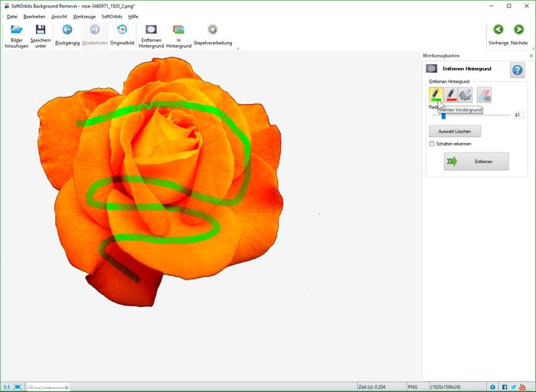Click Bilder hinzufügen folder icon

[17, 30]
